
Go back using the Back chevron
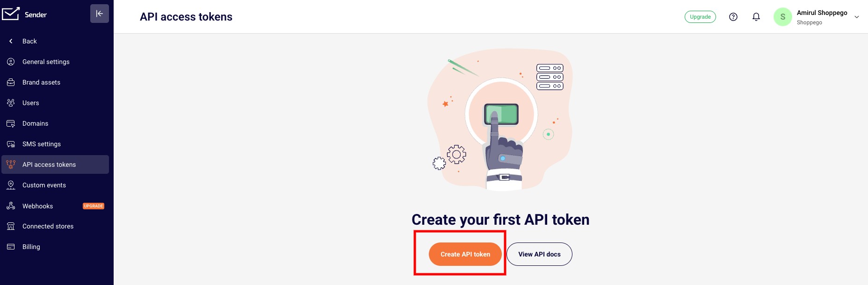click(11, 41)
